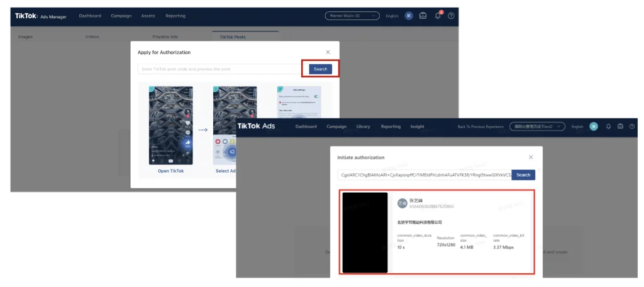Click the blue user avatar in Ads Manager header
The image size is (644, 287).
point(409,16)
